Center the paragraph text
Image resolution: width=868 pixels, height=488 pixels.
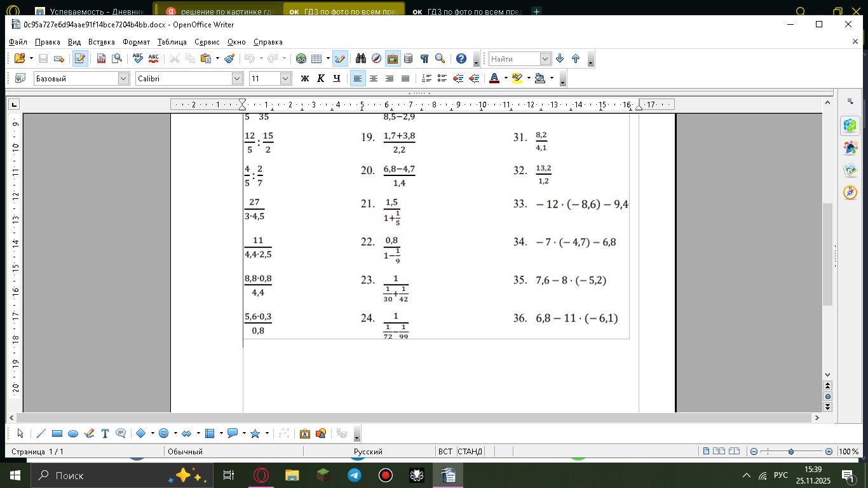[374, 78]
